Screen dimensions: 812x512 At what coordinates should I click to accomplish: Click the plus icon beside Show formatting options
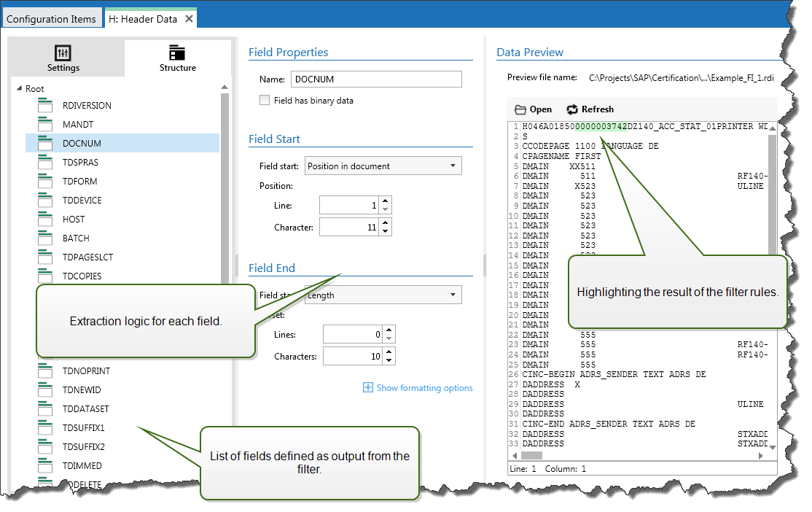[x=368, y=388]
